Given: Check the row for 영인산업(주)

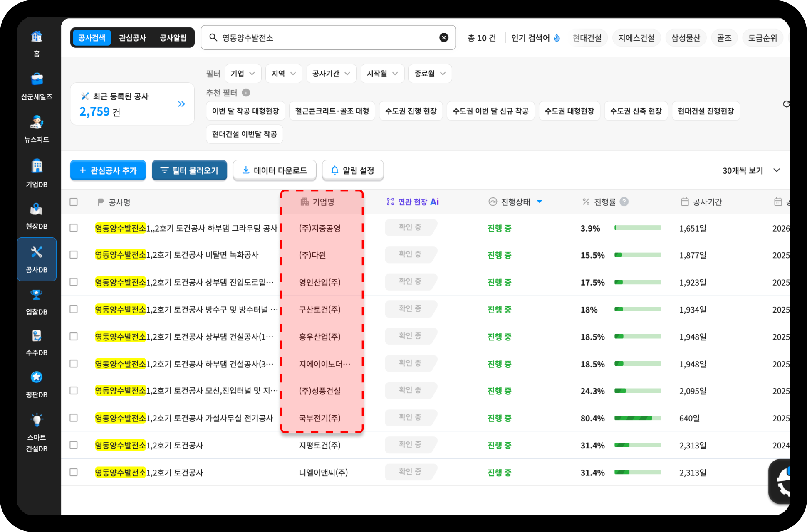Looking at the screenshot, I should point(74,282).
